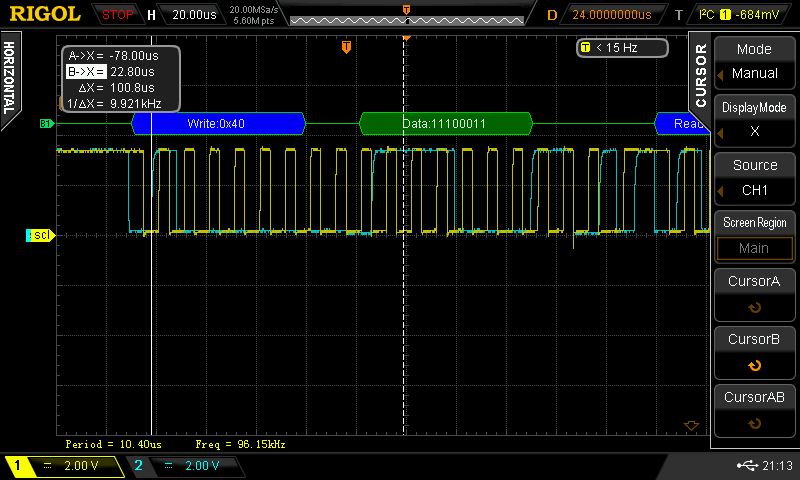This screenshot has height=480, width=800.
Task: Click the partially shown Read decode packet
Action: pos(682,123)
